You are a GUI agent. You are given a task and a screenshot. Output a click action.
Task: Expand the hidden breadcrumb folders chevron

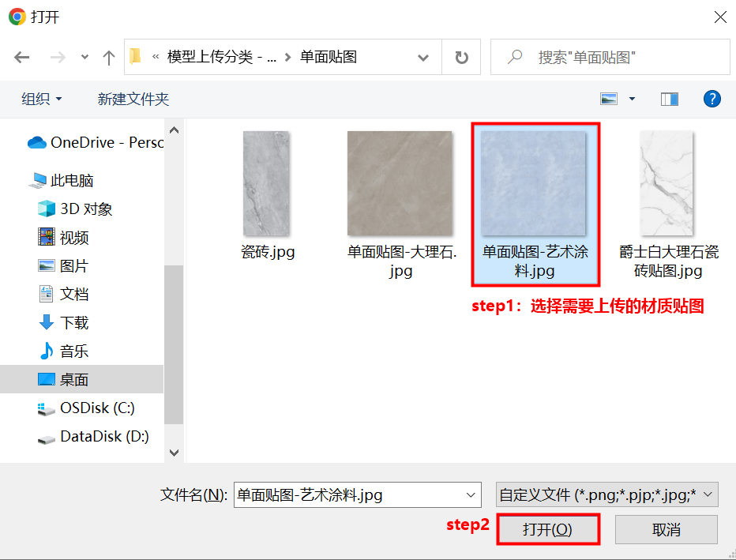pos(156,58)
